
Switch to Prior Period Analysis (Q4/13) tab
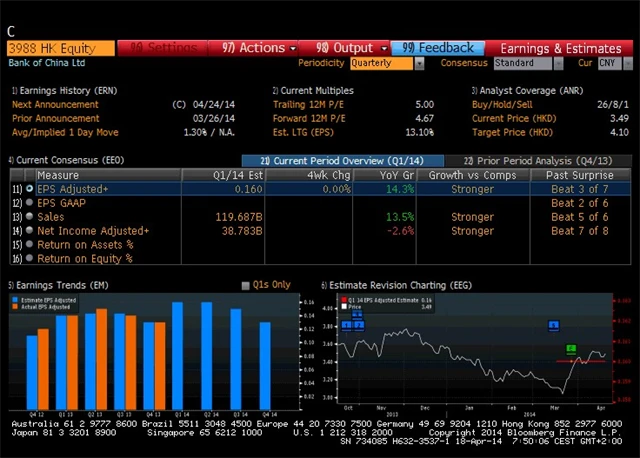click(x=538, y=161)
